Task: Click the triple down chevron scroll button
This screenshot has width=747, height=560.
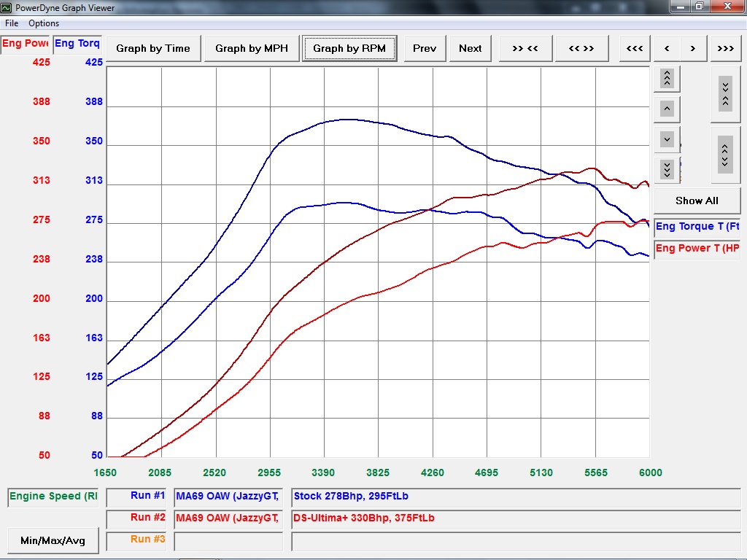Action: click(x=667, y=169)
